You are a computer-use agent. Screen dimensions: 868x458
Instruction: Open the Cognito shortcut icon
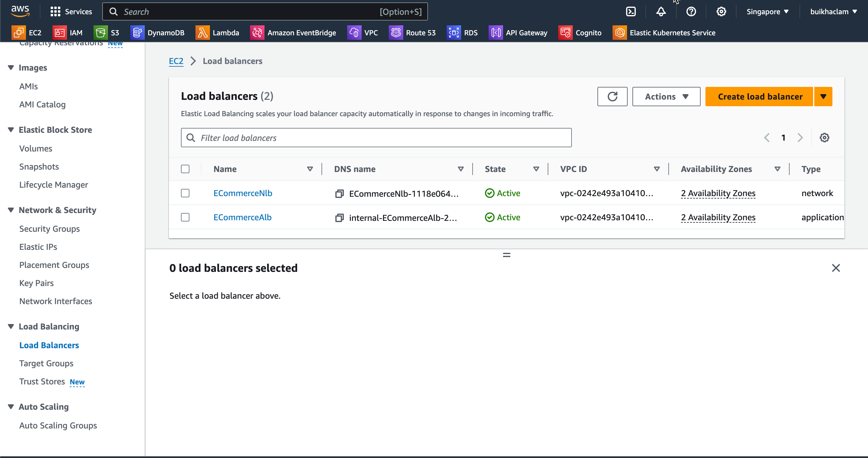[x=565, y=33]
